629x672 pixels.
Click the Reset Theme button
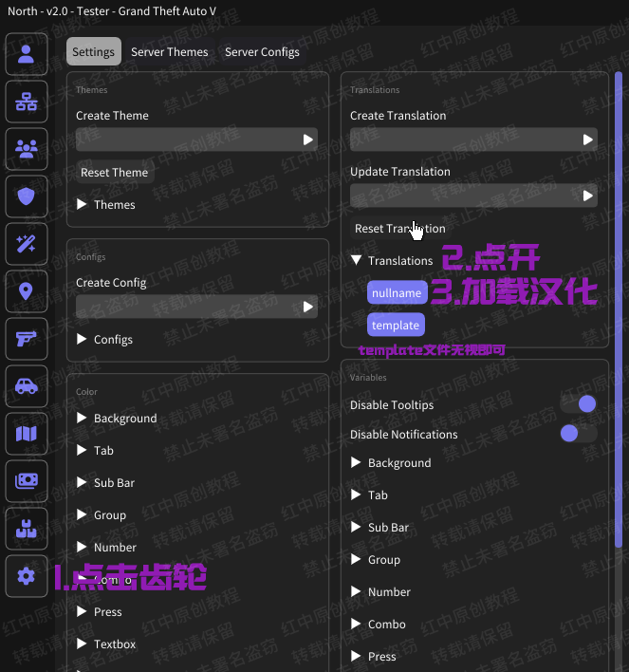click(x=115, y=173)
